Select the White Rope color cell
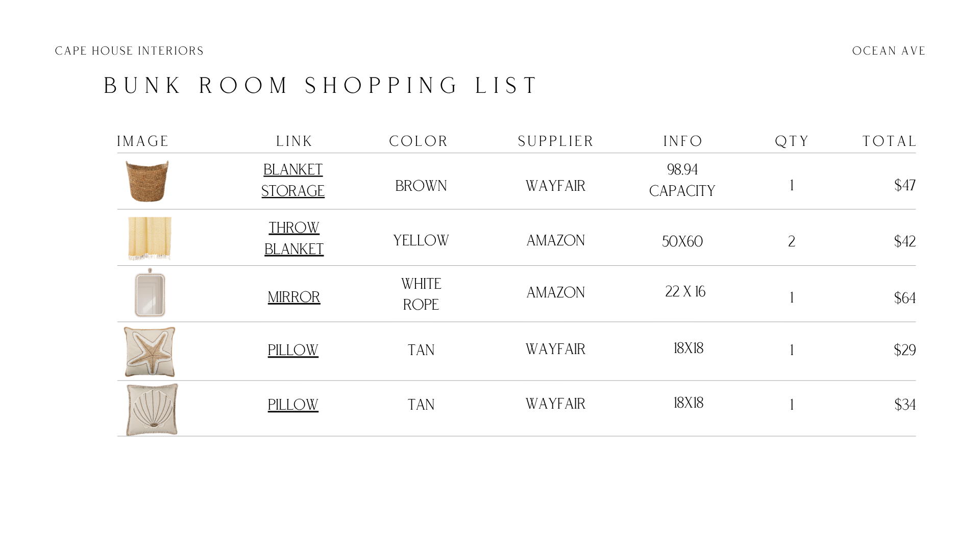Screen dimensions: 980x551 pyautogui.click(x=421, y=294)
